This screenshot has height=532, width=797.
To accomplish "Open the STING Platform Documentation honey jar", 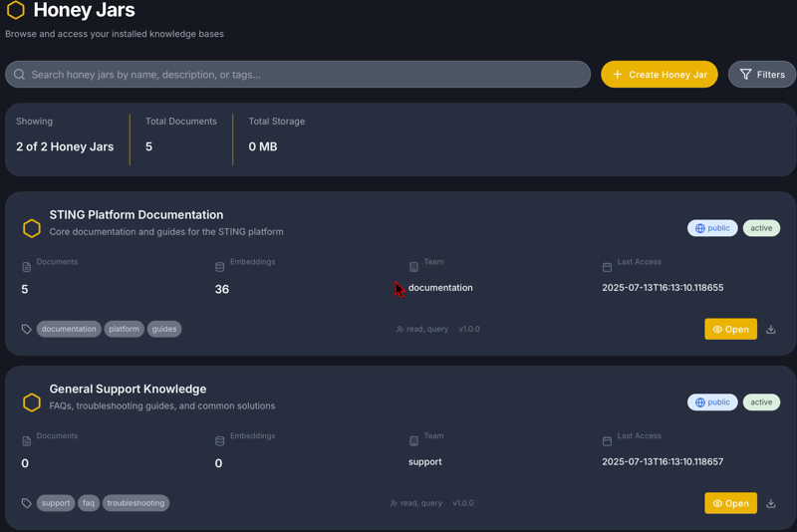I will [730, 330].
